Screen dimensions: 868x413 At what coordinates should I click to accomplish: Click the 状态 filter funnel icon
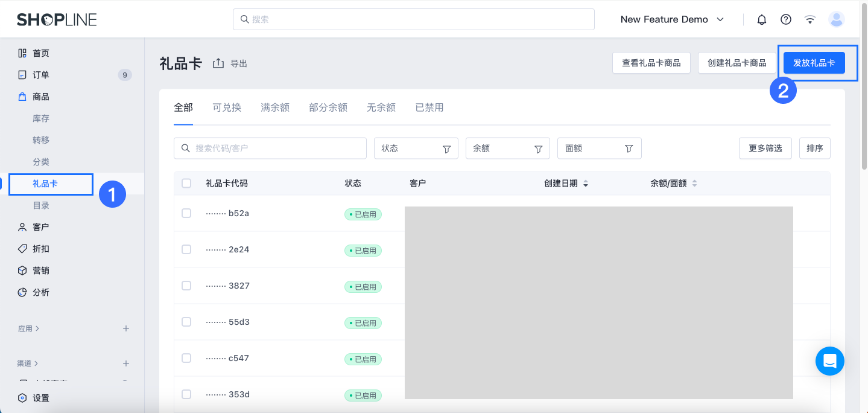tap(447, 149)
